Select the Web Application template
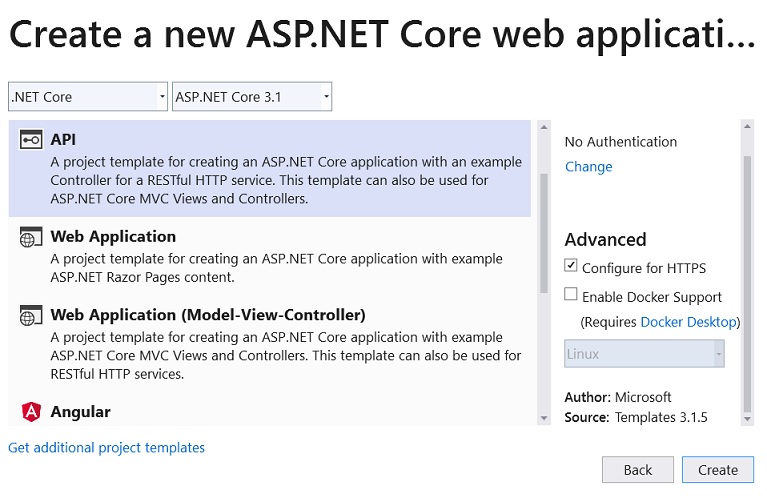Image resolution: width=767 pixels, height=498 pixels. 270,256
